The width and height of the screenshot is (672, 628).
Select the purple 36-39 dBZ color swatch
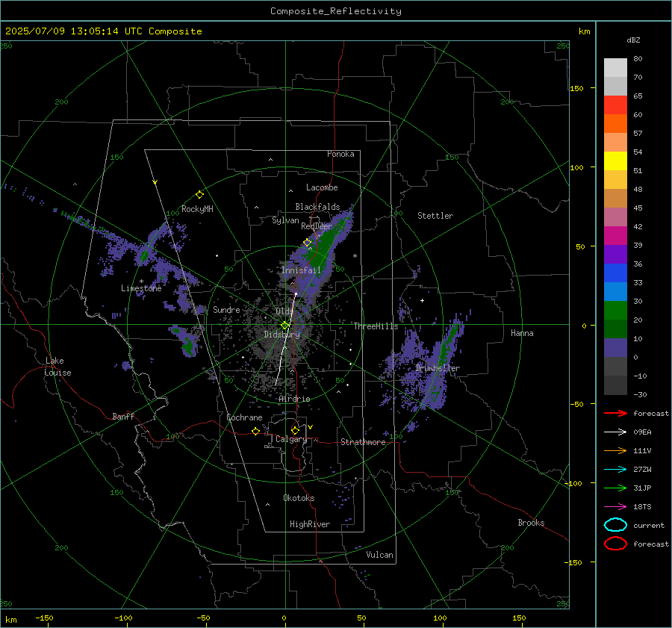coord(615,255)
